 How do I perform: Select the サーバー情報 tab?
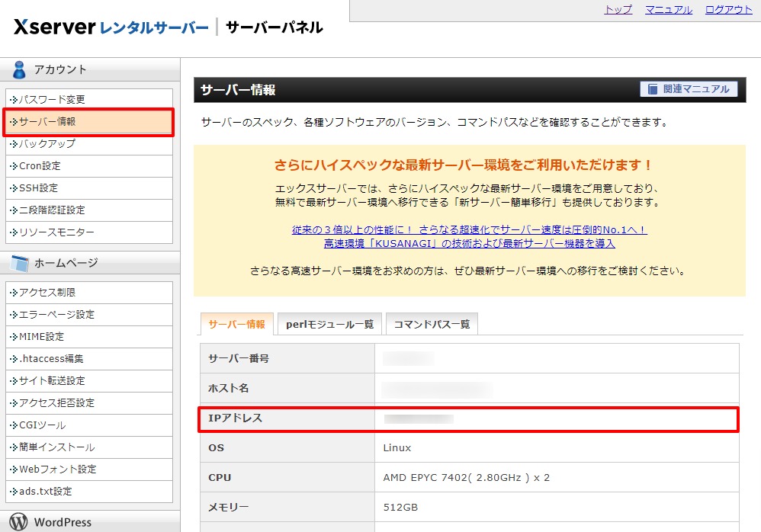(236, 324)
